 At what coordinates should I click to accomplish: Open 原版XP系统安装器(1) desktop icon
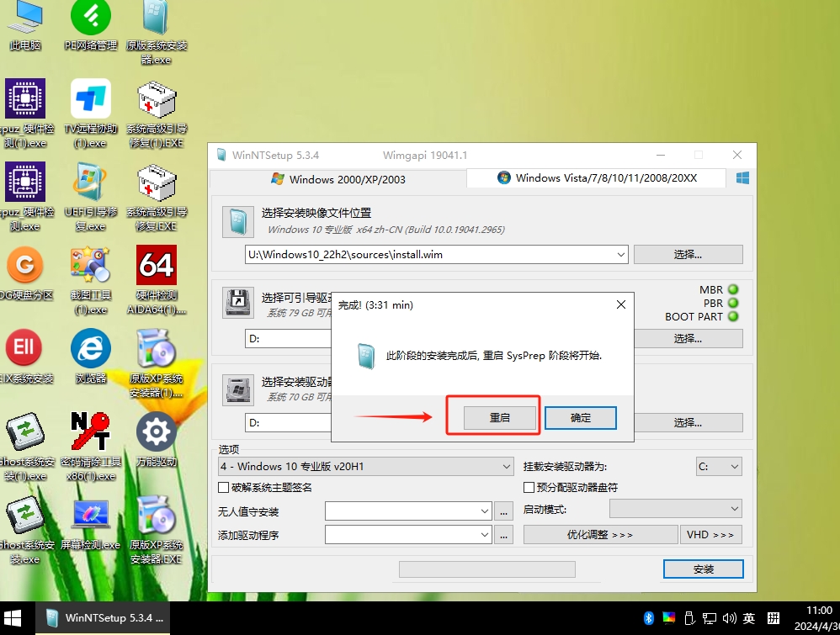pos(156,363)
